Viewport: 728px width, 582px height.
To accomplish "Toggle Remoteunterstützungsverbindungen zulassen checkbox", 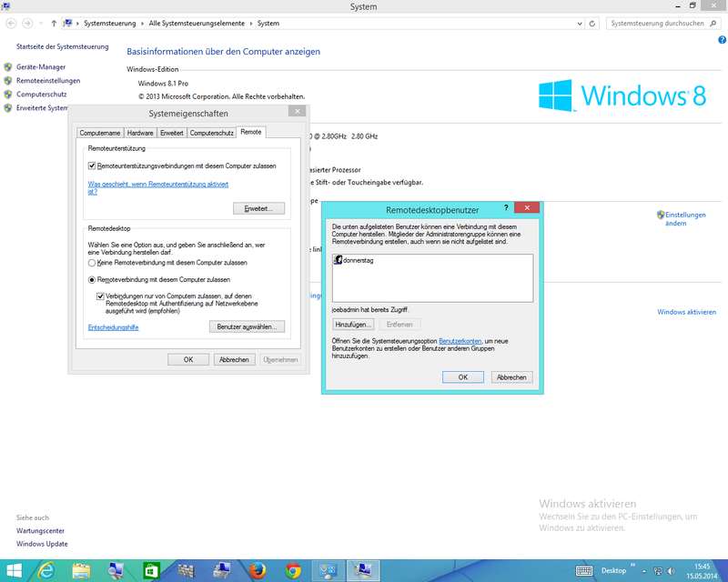I will point(92,166).
